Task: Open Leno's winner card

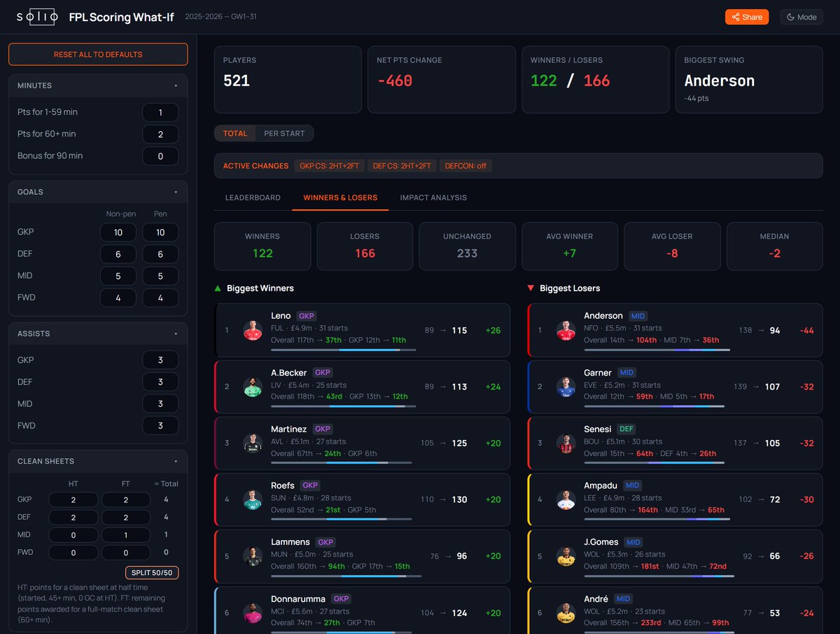Action: click(363, 330)
